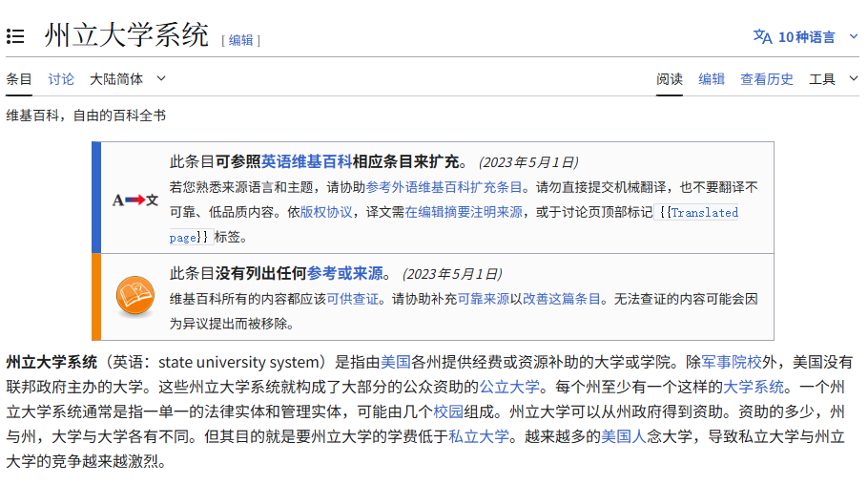Viewport: 868px width, 485px height.
Task: Click the A-to-文 translation notice icon
Action: coord(135,200)
